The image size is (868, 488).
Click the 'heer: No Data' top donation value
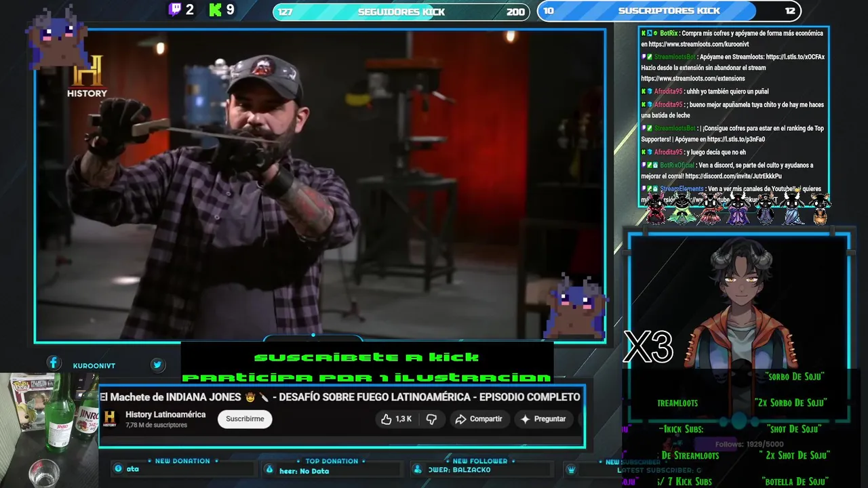[304, 471]
